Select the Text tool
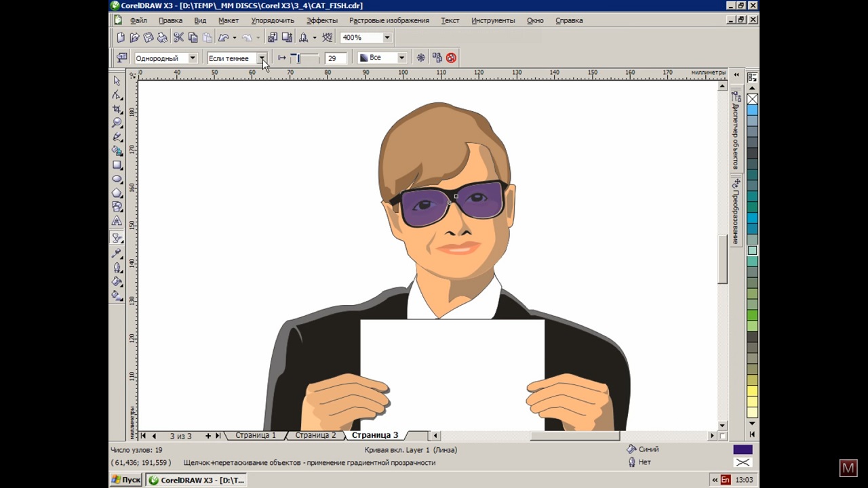Screen dimensions: 868x488 [x=117, y=222]
